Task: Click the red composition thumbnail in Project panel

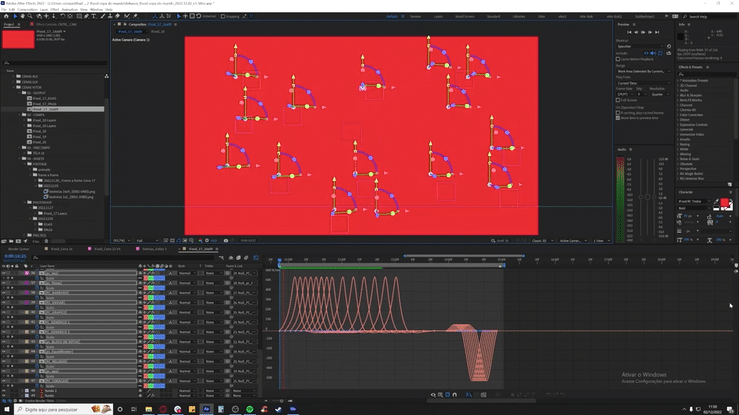Action: (x=18, y=39)
